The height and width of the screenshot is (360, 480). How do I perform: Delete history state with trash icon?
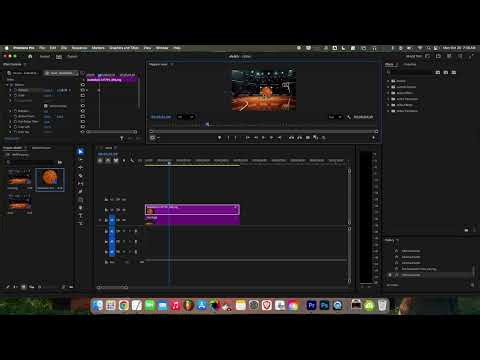pyautogui.click(x=472, y=285)
